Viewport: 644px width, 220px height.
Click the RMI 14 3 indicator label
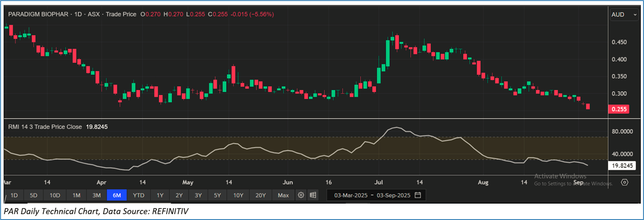pyautogui.click(x=45, y=127)
